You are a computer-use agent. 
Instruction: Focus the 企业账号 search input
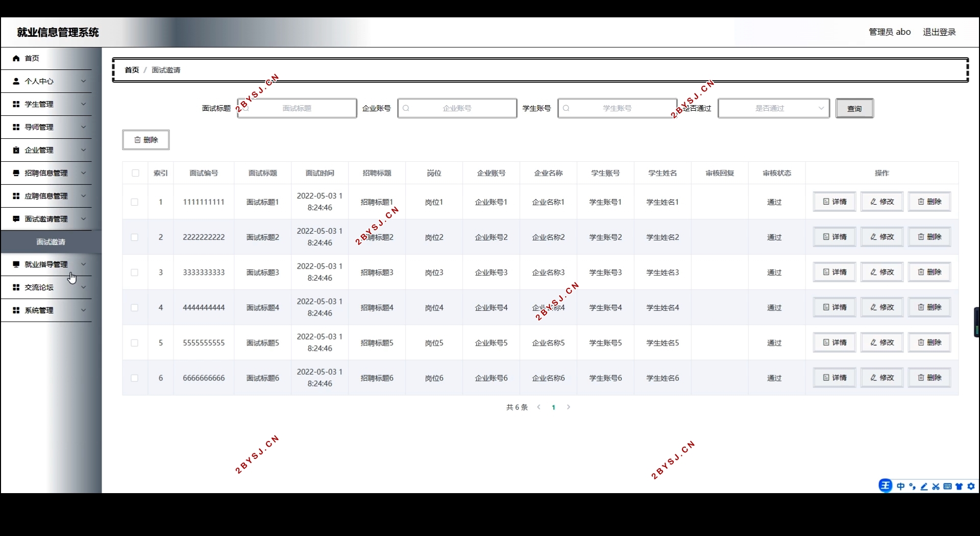[x=457, y=108]
